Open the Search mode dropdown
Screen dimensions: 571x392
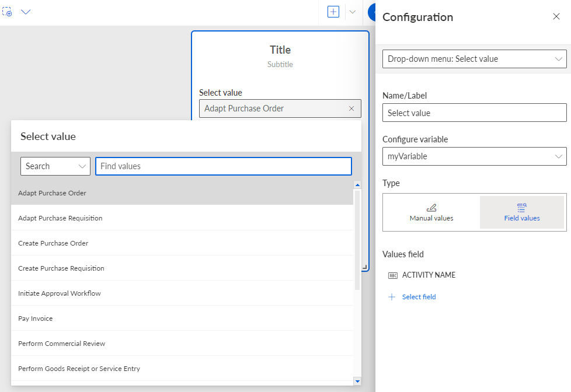[x=55, y=166]
